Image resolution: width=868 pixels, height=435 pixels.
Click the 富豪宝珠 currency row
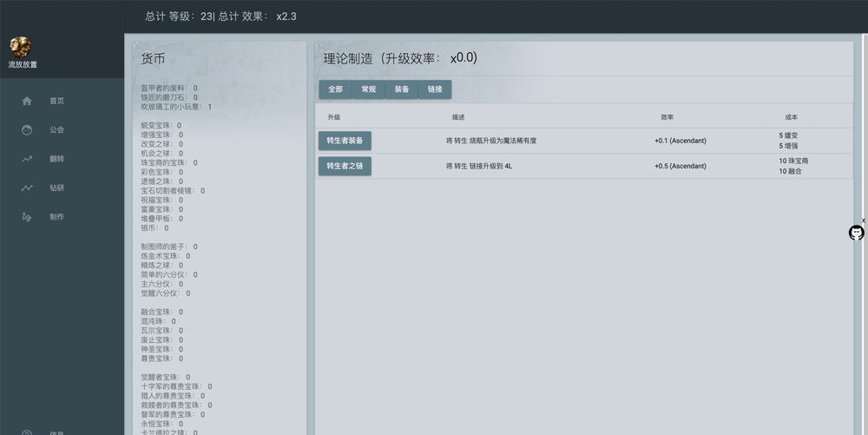[161, 209]
